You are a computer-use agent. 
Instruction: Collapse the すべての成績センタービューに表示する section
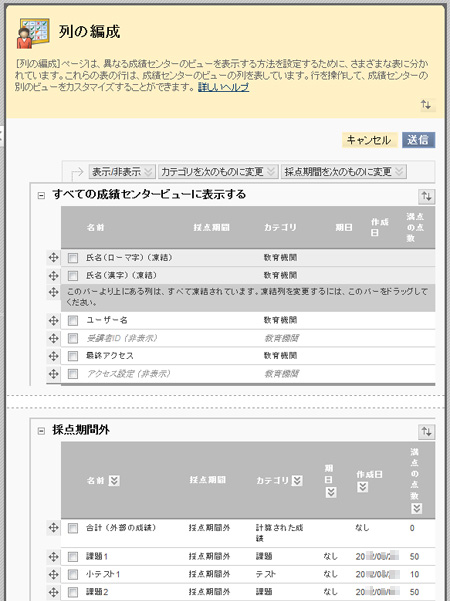click(x=41, y=195)
